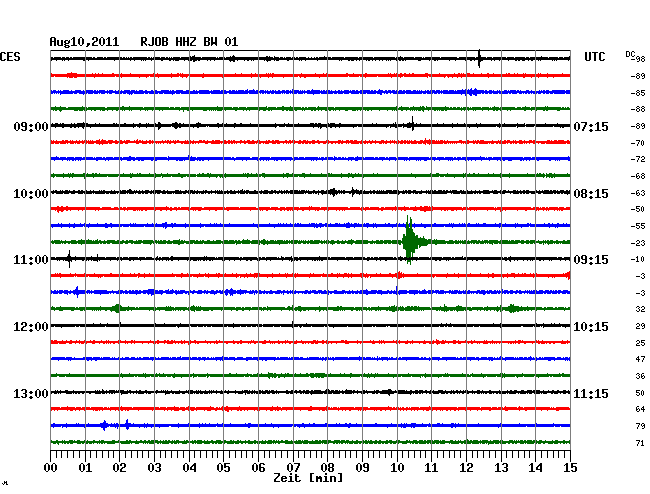Select the 13:00 CES time label
This screenshot has height=494, width=650.
pyautogui.click(x=31, y=393)
